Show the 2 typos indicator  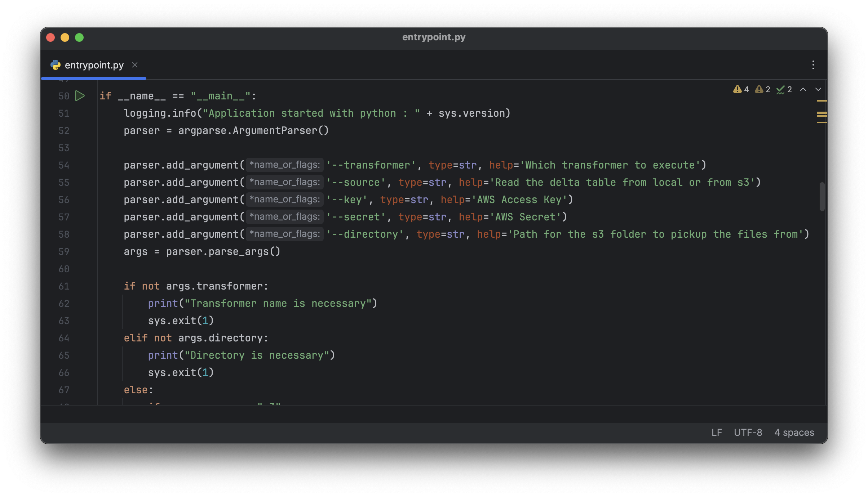pyautogui.click(x=784, y=89)
